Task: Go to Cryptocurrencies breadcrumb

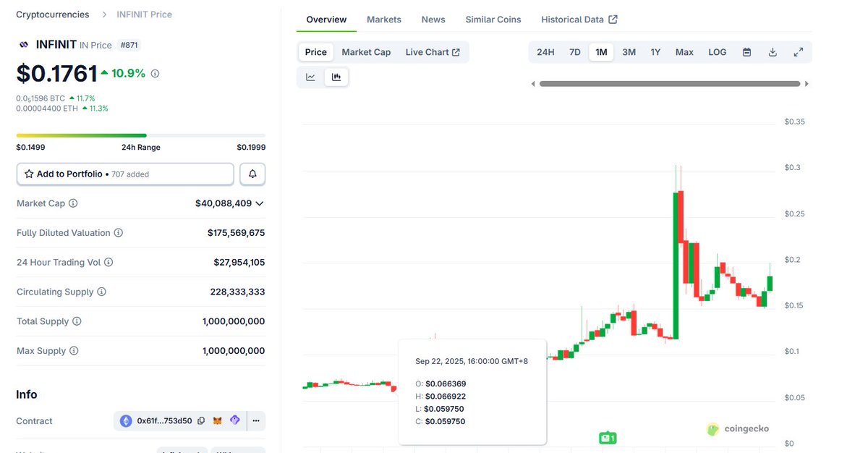Action: [x=53, y=14]
